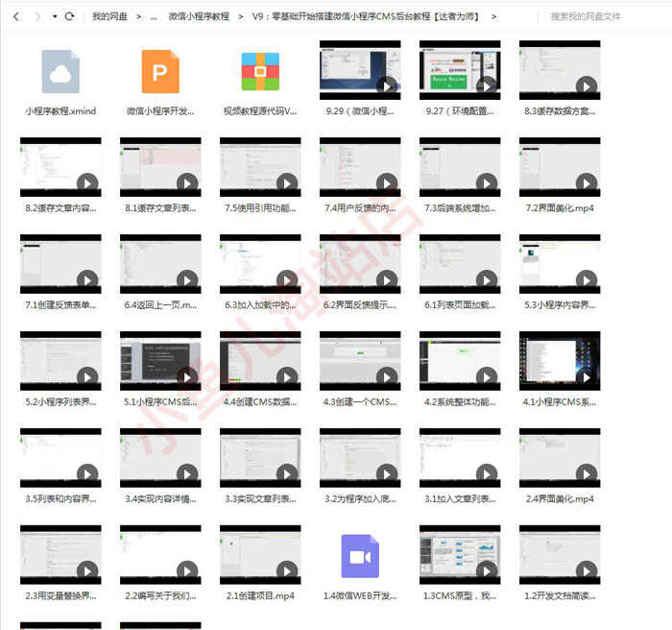Viewport: 672px width, 630px height.
Task: Click the 7.2界面美化.mp4 file name
Action: click(x=560, y=208)
